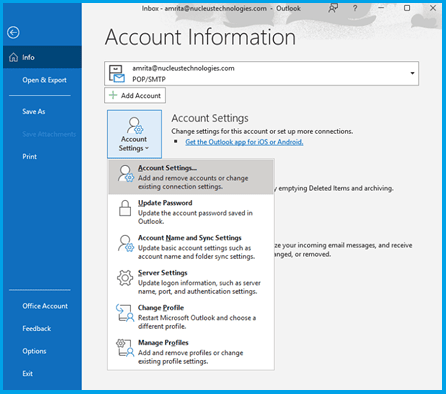Click the Server Settings gear icon
The image size is (446, 394).
pos(125,278)
